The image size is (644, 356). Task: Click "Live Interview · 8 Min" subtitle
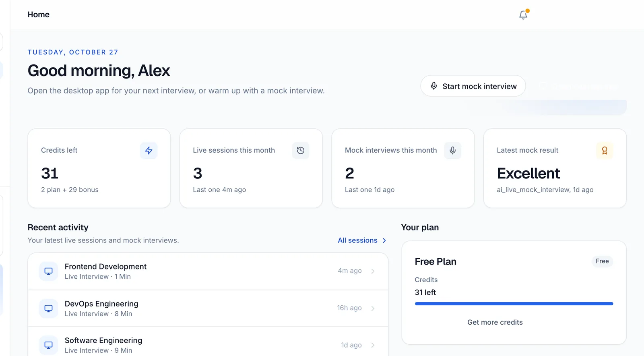(x=99, y=314)
